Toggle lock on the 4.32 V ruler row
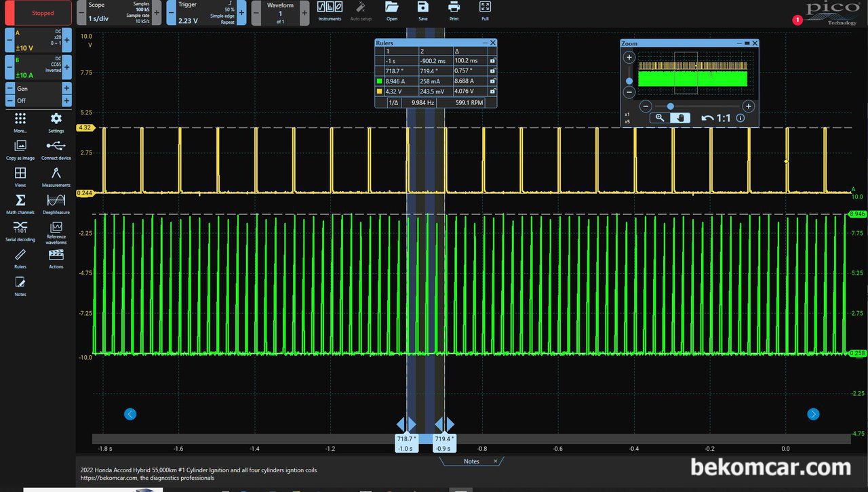868x492 pixels. tap(492, 91)
